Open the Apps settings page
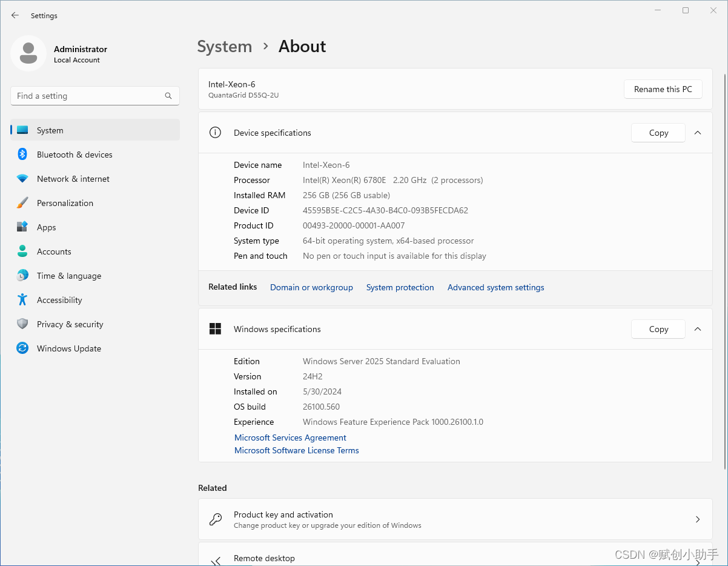The height and width of the screenshot is (566, 728). click(95, 227)
